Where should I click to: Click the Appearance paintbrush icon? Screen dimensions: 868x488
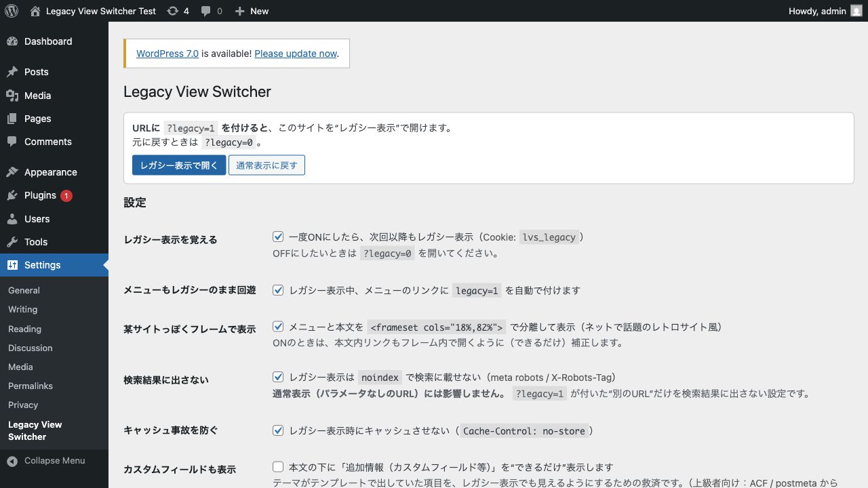[12, 172]
